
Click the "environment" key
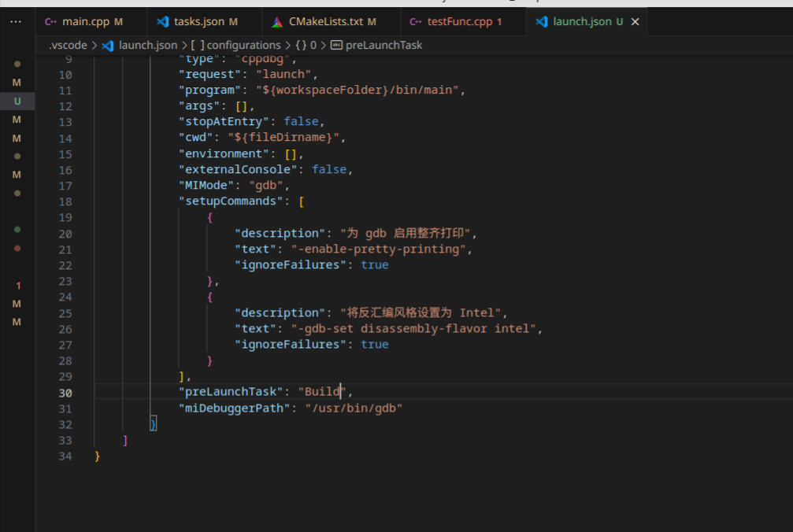(x=224, y=153)
